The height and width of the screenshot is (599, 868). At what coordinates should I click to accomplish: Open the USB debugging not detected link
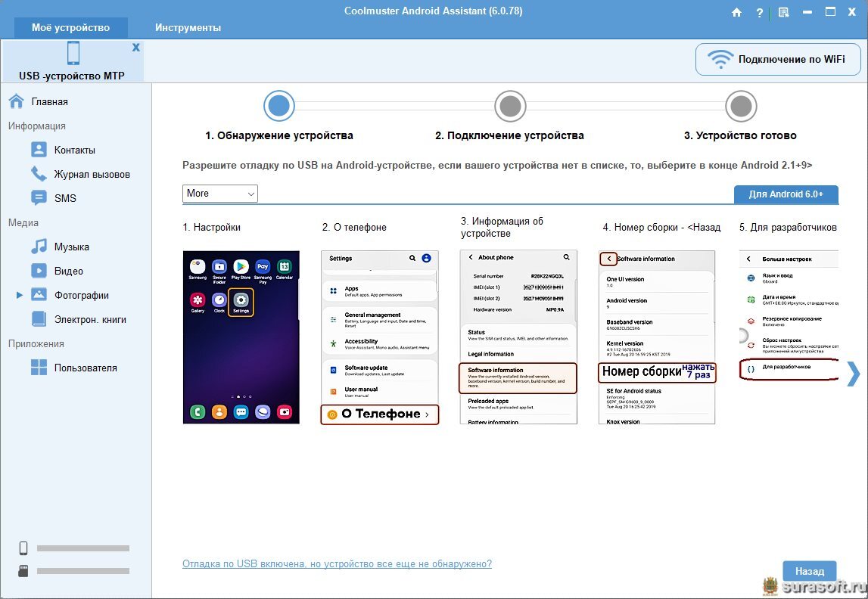click(337, 563)
